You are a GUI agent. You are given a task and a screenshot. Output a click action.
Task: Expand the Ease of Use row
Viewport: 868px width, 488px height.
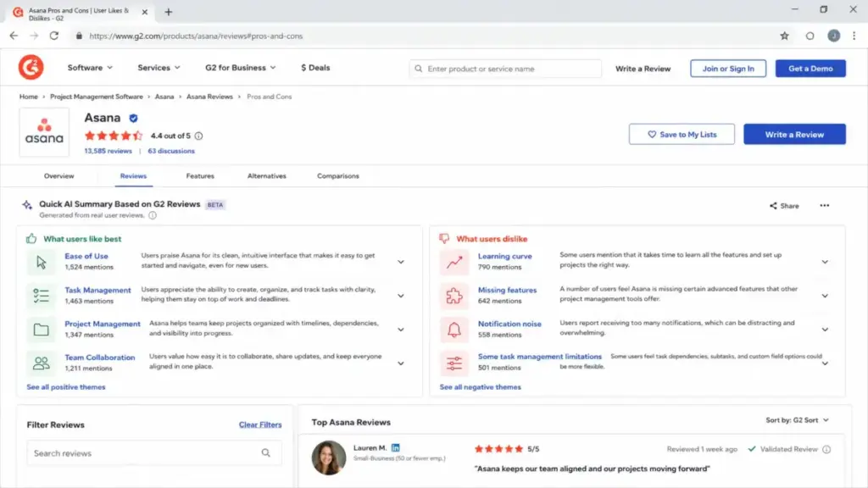pyautogui.click(x=400, y=262)
